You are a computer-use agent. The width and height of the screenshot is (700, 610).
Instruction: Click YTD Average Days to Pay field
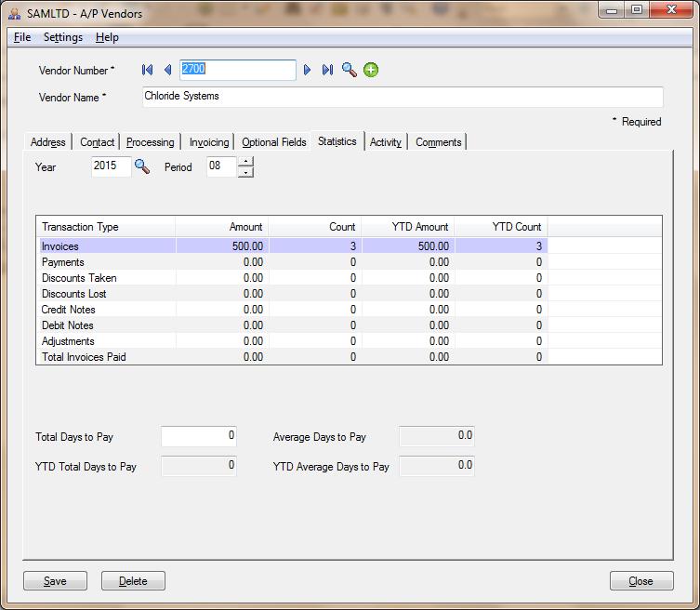pyautogui.click(x=437, y=466)
